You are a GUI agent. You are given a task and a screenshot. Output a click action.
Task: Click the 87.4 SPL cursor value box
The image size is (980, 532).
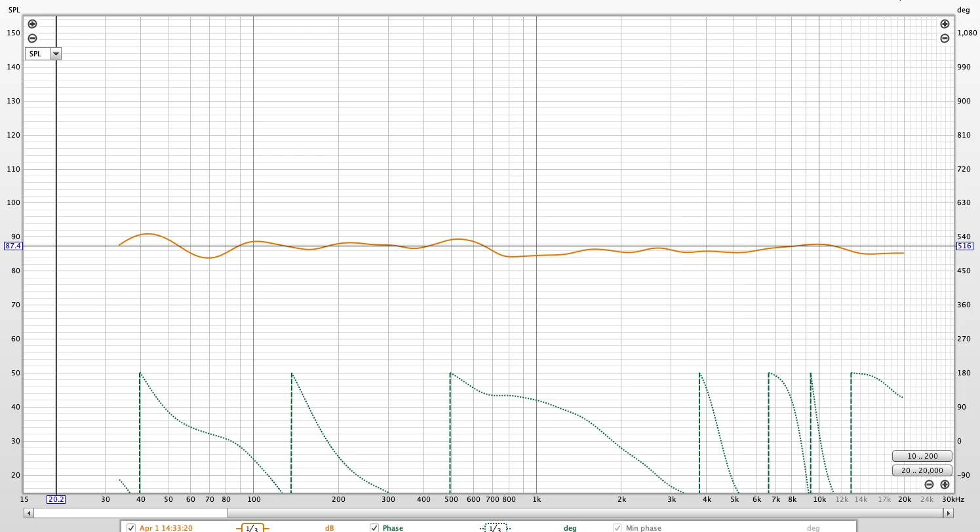(x=13, y=246)
